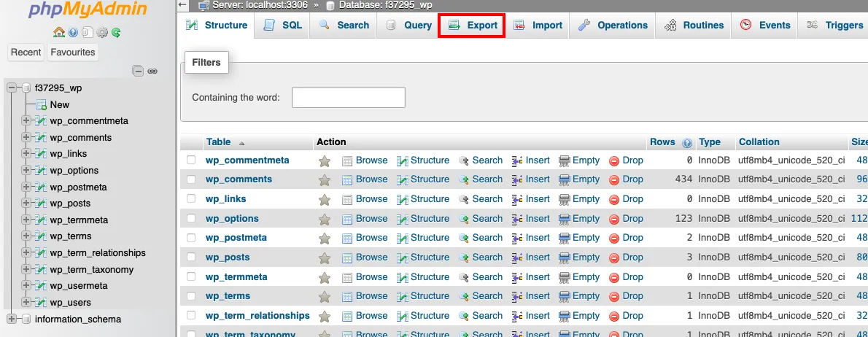
Task: Expand wp_commentmeta in the sidebar tree
Action: pos(26,120)
